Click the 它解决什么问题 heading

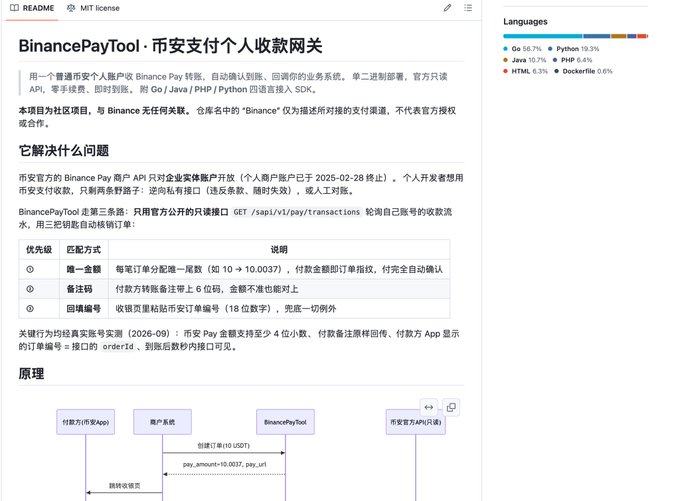tap(64, 151)
